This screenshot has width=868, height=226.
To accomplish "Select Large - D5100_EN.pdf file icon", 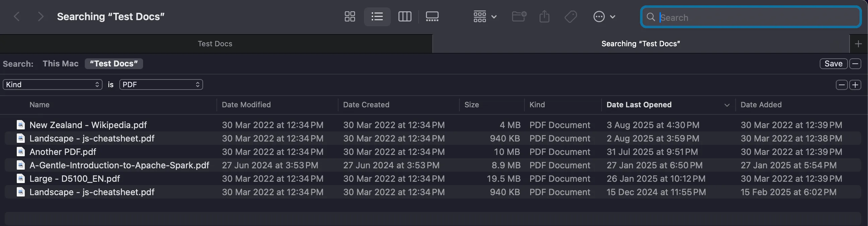I will coord(20,178).
